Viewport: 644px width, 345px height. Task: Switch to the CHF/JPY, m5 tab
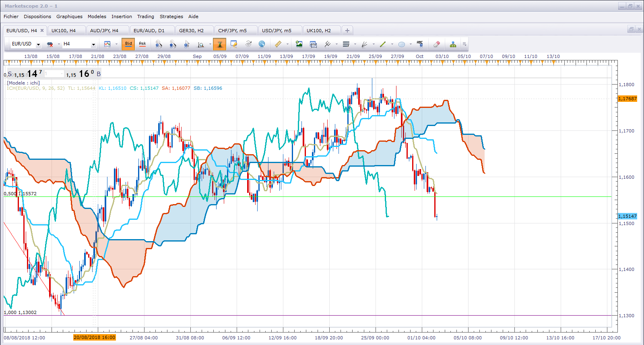click(x=236, y=31)
